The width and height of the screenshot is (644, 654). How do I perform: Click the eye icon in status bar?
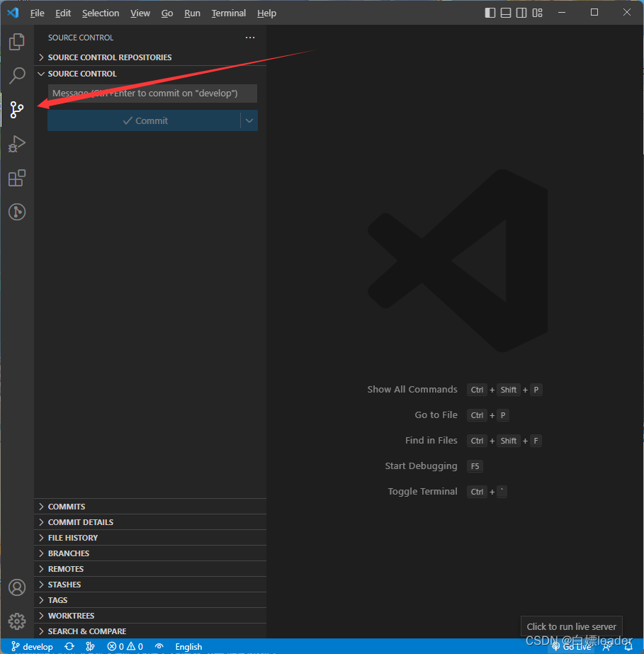click(159, 646)
